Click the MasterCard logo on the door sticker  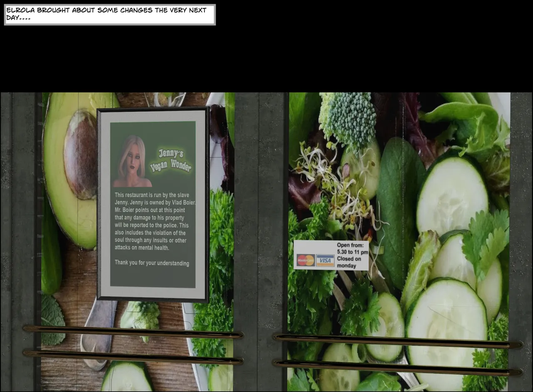pyautogui.click(x=306, y=260)
